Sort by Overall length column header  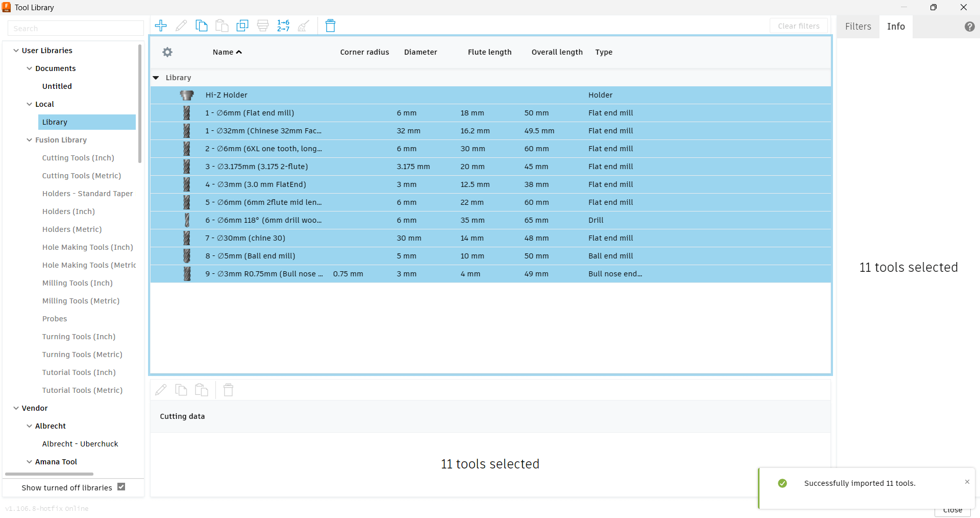pos(557,52)
